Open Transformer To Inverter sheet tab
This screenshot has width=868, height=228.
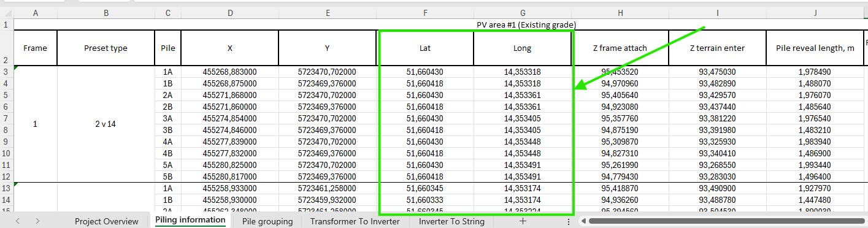pyautogui.click(x=355, y=221)
